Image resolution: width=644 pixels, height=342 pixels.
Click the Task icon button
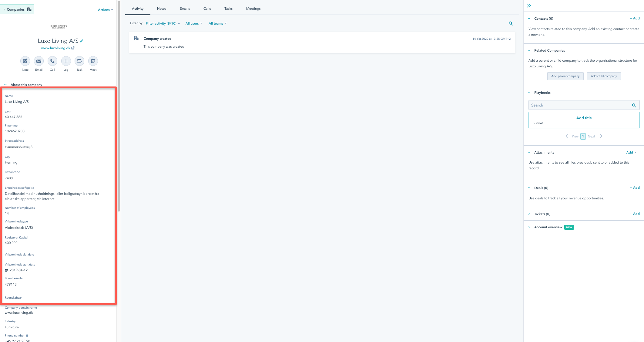pos(79,61)
